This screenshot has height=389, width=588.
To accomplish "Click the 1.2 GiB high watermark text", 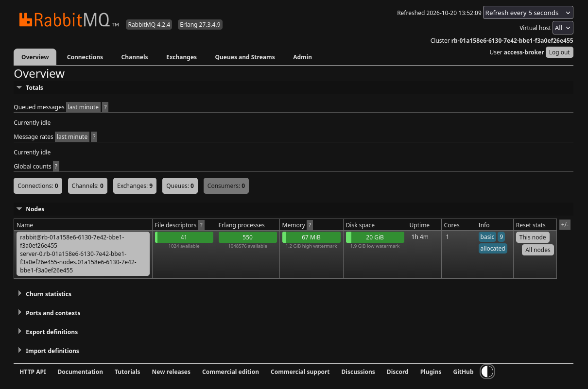I will (x=311, y=246).
